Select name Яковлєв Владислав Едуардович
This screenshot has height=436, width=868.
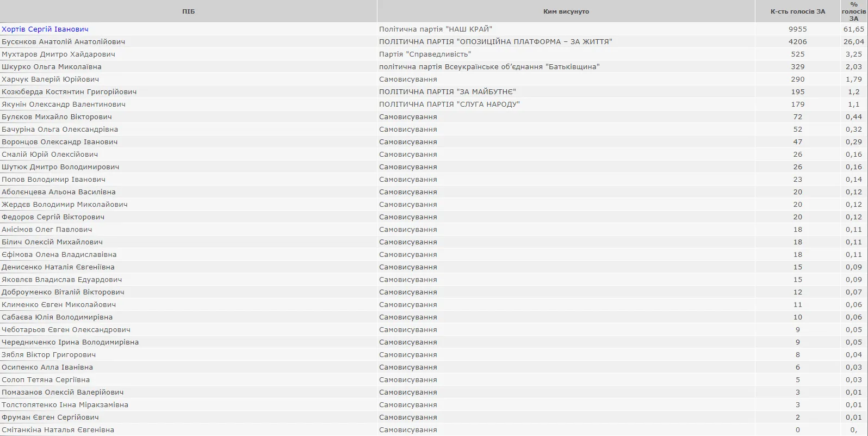[x=62, y=280]
